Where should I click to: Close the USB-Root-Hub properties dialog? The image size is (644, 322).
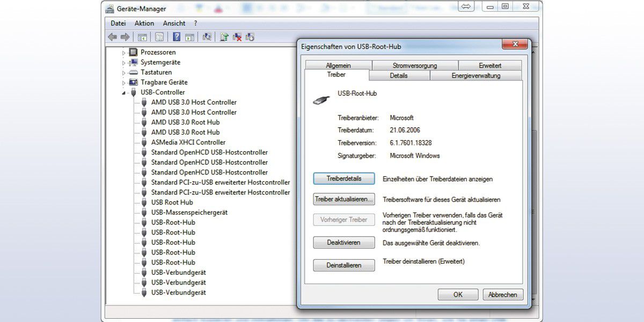coord(514,44)
